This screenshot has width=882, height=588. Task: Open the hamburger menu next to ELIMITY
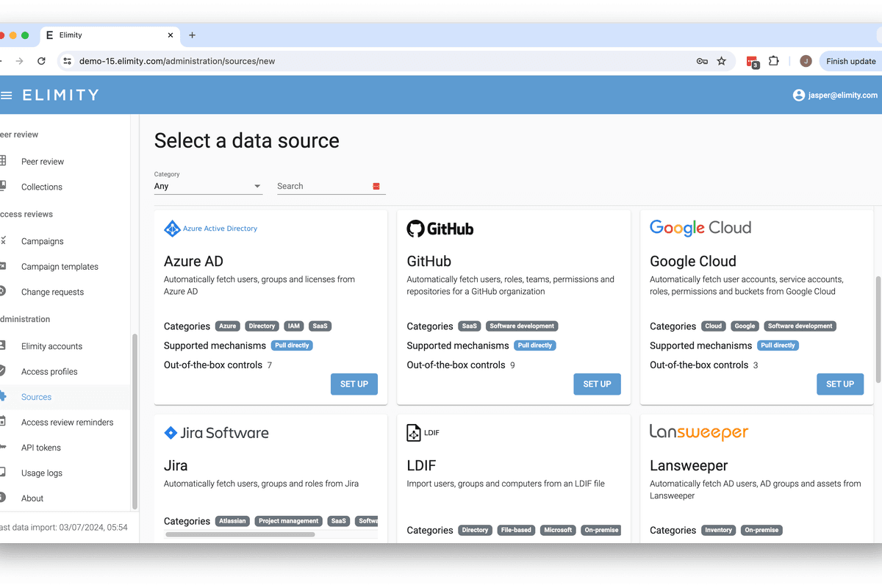click(x=7, y=95)
